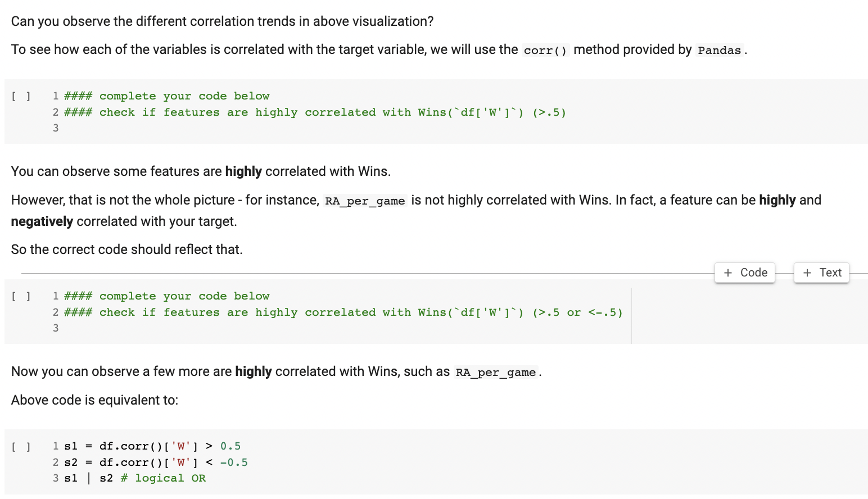Click the second RA_per_game code reference
The image size is (868, 499).
495,372
